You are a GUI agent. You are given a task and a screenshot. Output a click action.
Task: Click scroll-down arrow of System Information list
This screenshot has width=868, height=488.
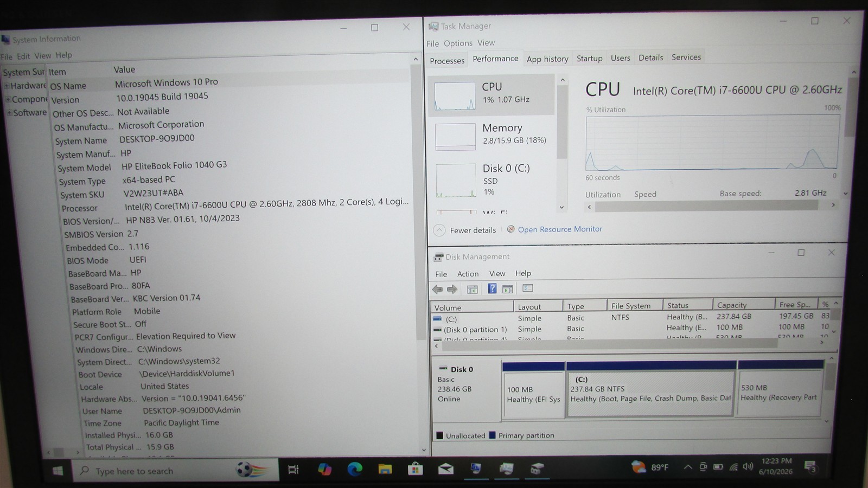(424, 450)
